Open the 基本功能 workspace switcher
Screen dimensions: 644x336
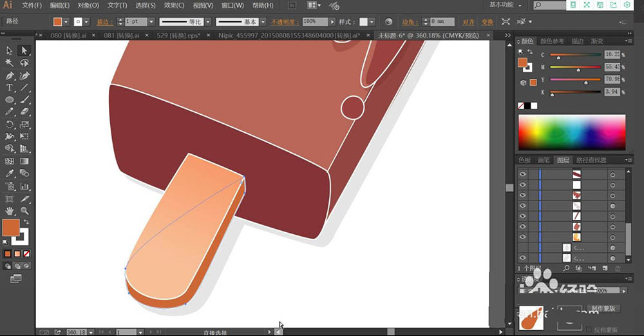(505, 5)
